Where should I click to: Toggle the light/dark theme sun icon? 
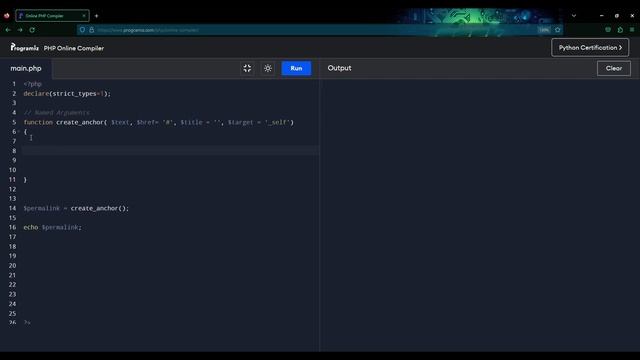point(268,68)
